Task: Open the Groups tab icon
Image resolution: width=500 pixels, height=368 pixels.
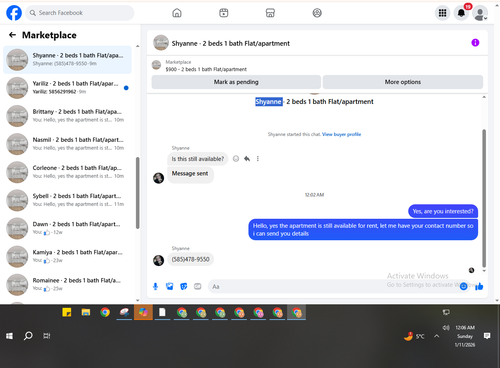Action: tap(317, 13)
